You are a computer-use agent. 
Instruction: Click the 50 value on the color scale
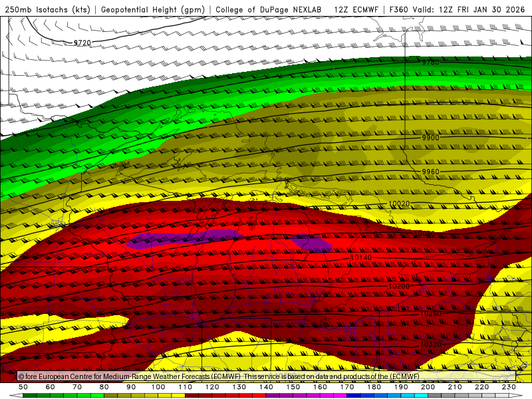pyautogui.click(x=23, y=387)
